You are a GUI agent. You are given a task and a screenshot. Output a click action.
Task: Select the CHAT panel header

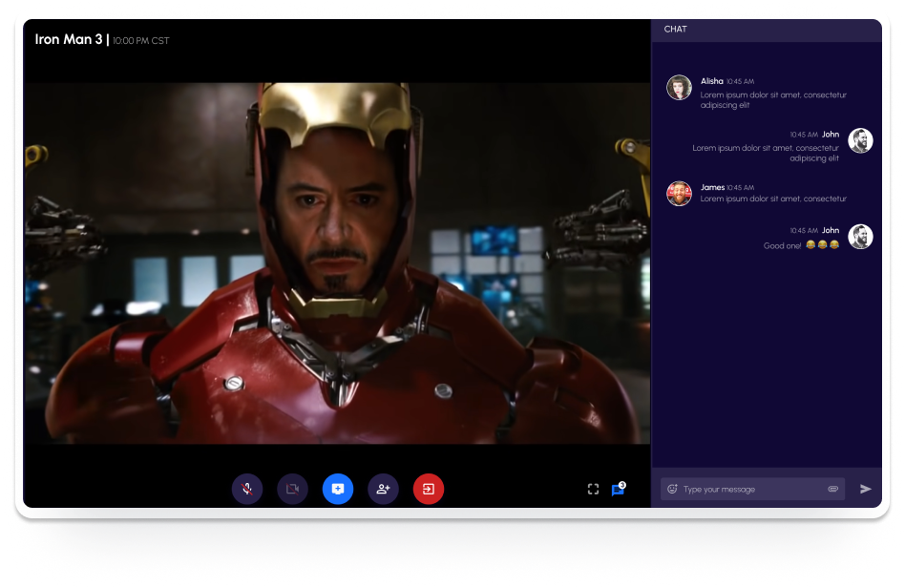[767, 30]
